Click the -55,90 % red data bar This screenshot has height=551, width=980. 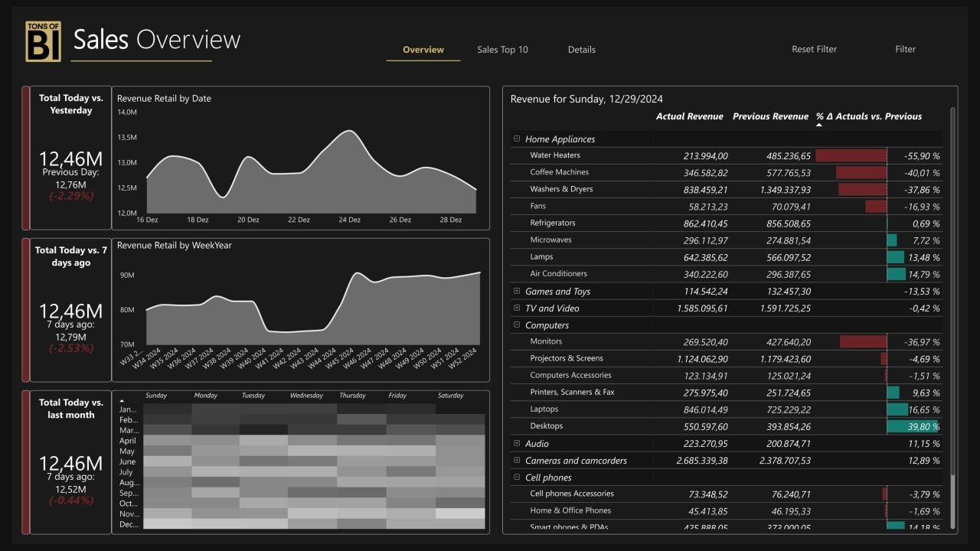point(851,155)
